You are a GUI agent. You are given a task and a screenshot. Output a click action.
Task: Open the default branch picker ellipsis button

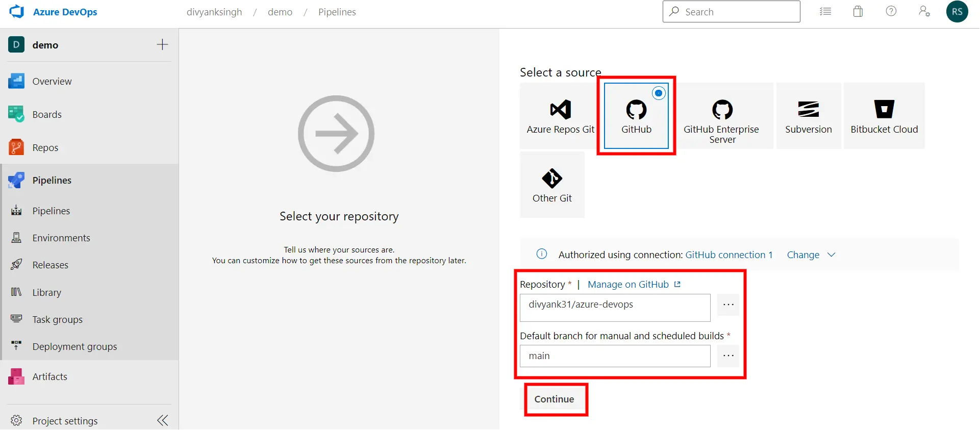728,356
